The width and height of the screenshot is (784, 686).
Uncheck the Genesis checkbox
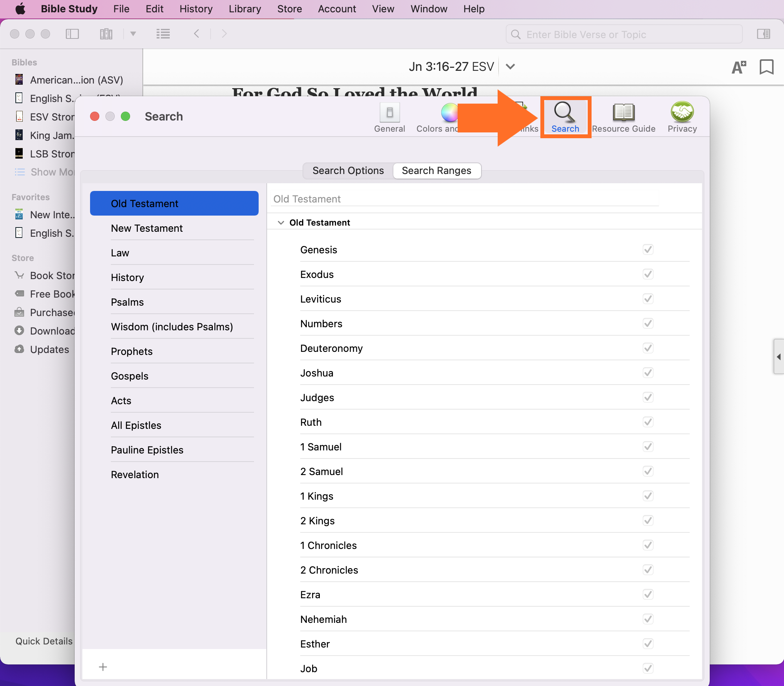pos(648,249)
